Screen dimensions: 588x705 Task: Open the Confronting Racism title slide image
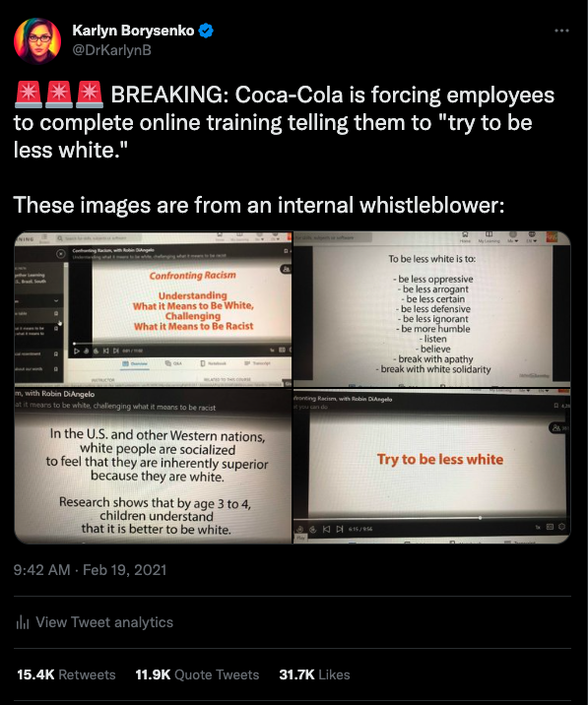(x=153, y=308)
